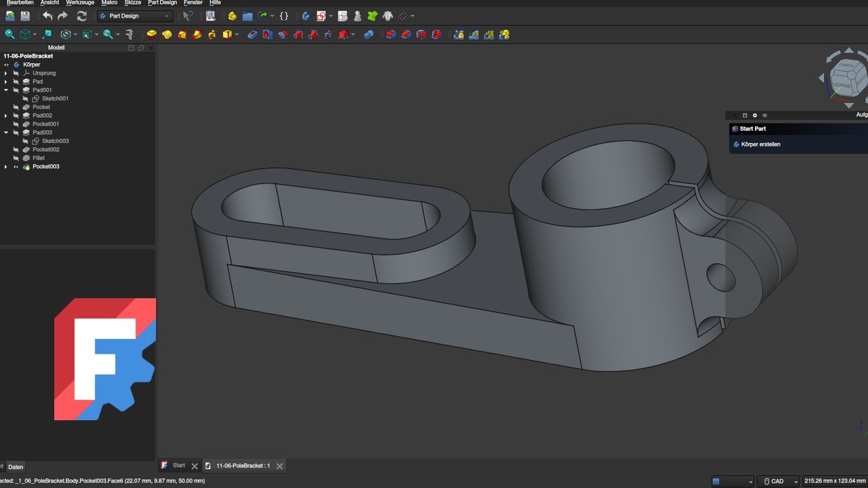Select the Linear pattern icon

click(x=473, y=34)
